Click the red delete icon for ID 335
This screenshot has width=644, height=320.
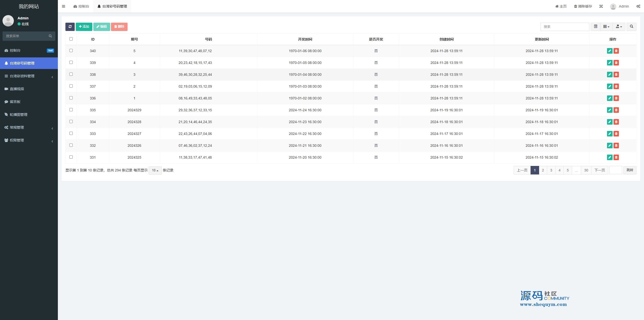[616, 110]
